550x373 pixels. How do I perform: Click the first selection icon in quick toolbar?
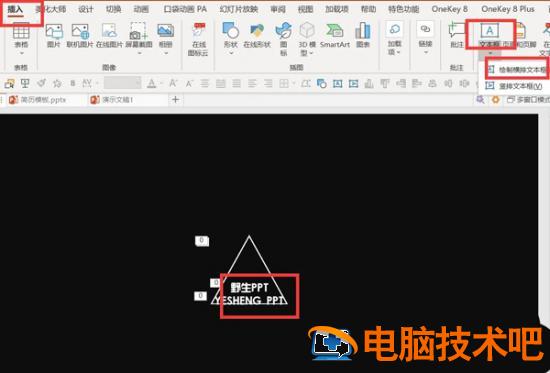(9, 84)
